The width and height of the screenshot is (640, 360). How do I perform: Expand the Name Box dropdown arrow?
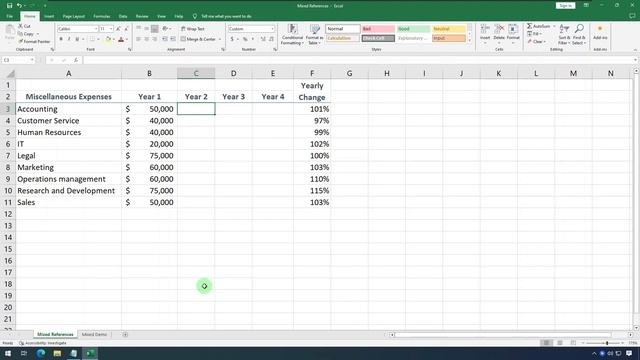pyautogui.click(x=32, y=60)
